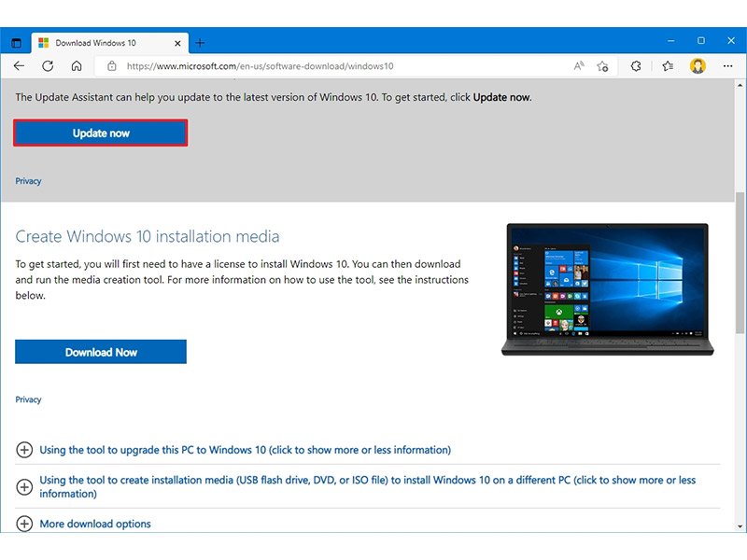Click 'Create Windows 10 installation media' heading

pyautogui.click(x=148, y=236)
